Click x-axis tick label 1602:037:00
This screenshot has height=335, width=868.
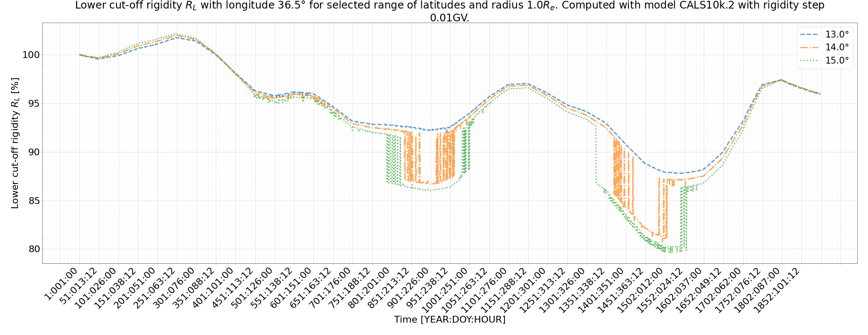[x=680, y=291]
